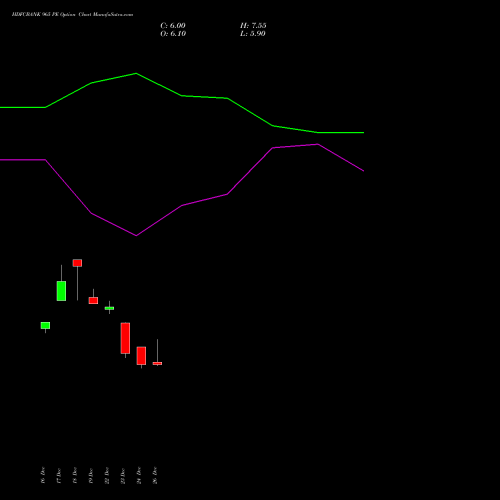Select the 24 Dec date label
This screenshot has height=500, width=500.
(x=139, y=475)
